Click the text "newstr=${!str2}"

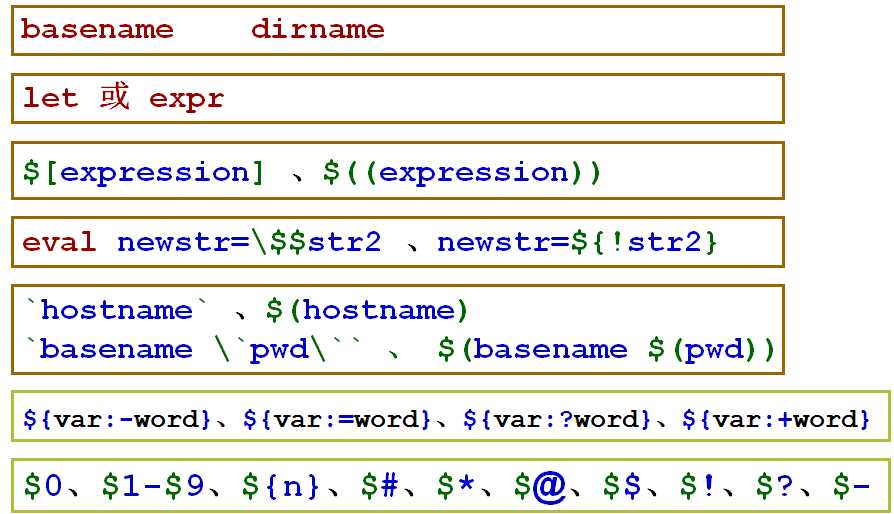pos(577,242)
